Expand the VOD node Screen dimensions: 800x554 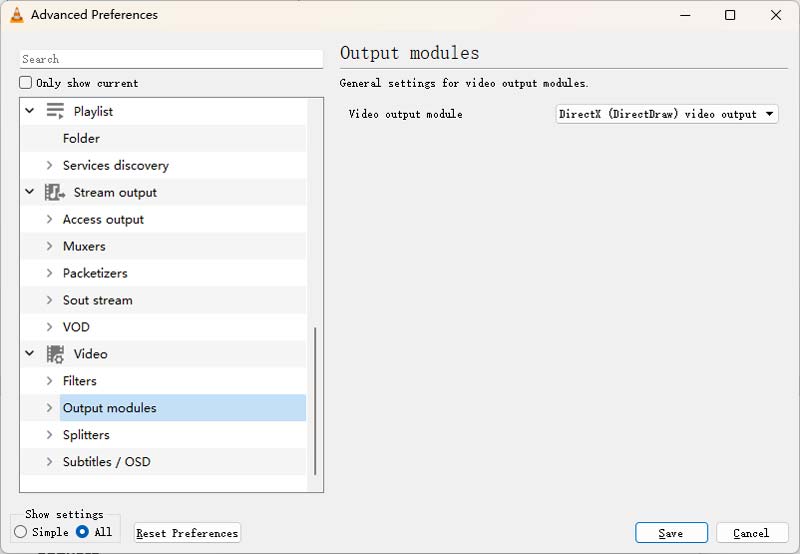[x=49, y=327]
